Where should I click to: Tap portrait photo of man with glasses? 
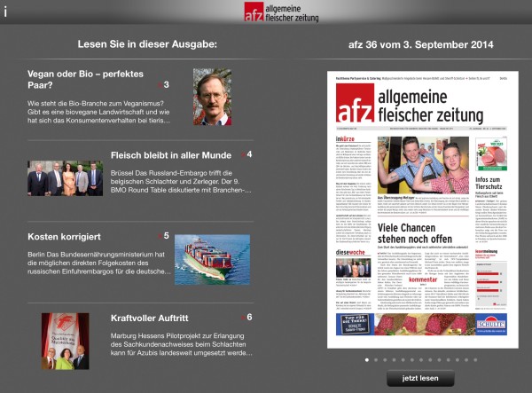pyautogui.click(x=213, y=97)
